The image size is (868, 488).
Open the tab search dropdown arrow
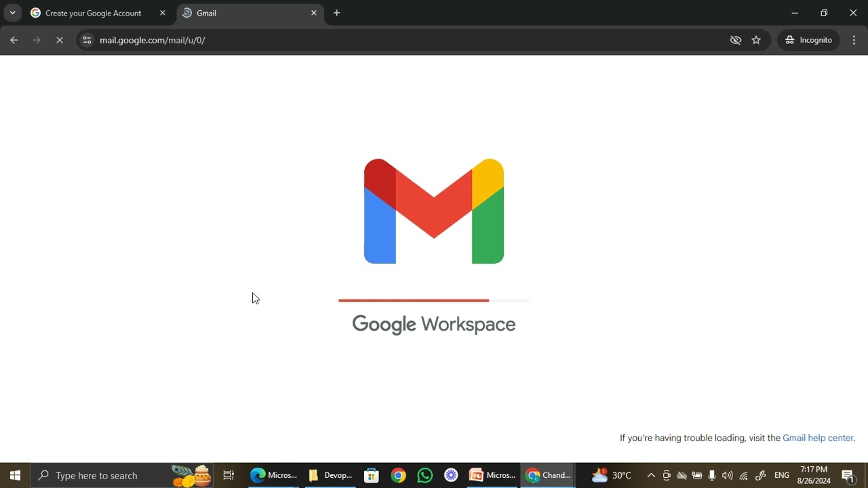(x=12, y=13)
